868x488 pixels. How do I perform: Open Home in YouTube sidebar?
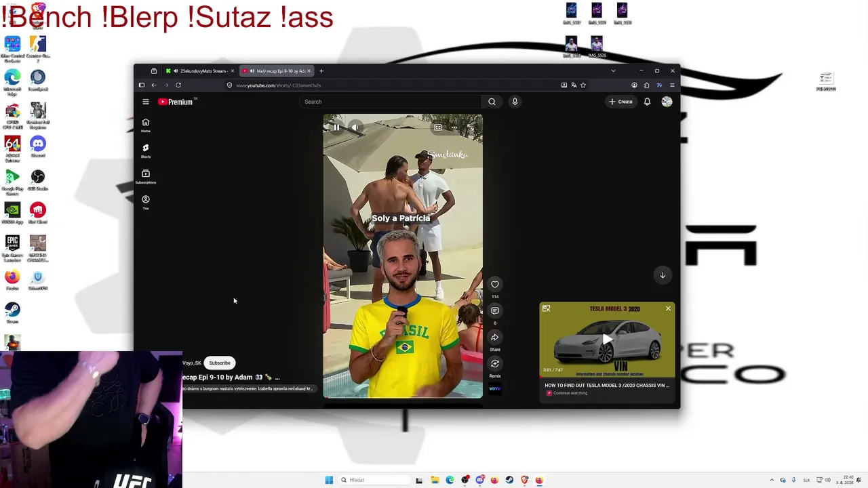[146, 125]
